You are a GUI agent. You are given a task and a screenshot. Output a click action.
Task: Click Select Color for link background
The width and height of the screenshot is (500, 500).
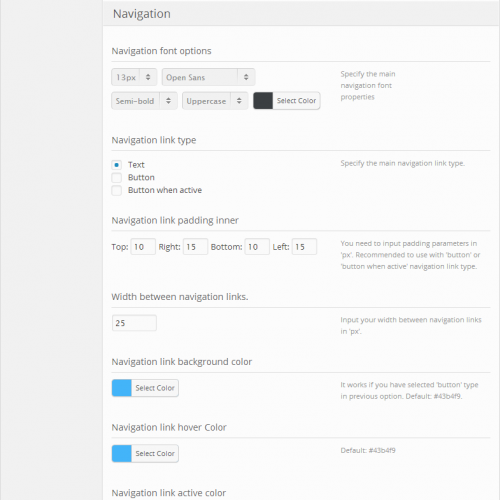(x=155, y=388)
